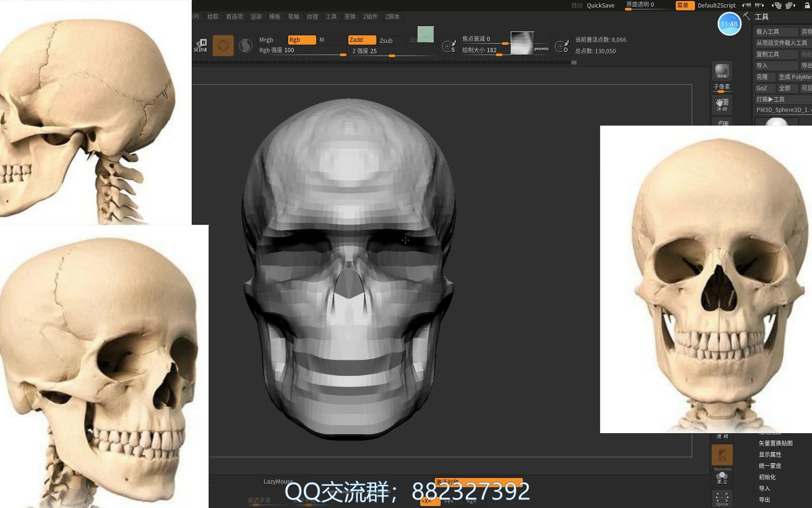812x508 pixels.
Task: Open the 渲染 menu
Action: point(256,16)
